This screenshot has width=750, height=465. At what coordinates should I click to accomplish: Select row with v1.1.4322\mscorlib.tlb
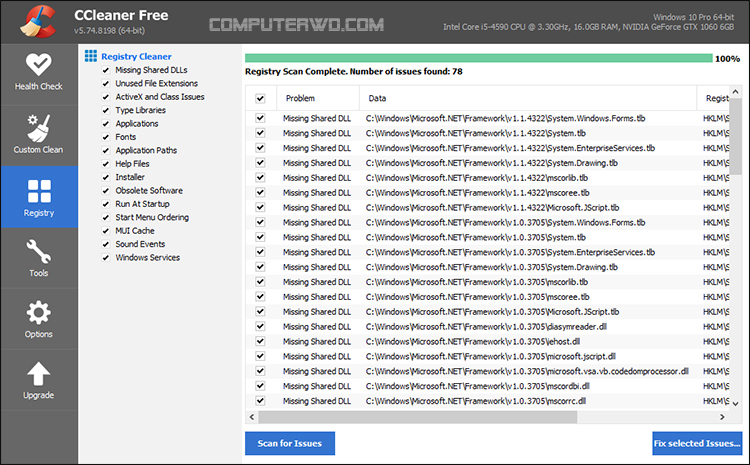pos(487,177)
